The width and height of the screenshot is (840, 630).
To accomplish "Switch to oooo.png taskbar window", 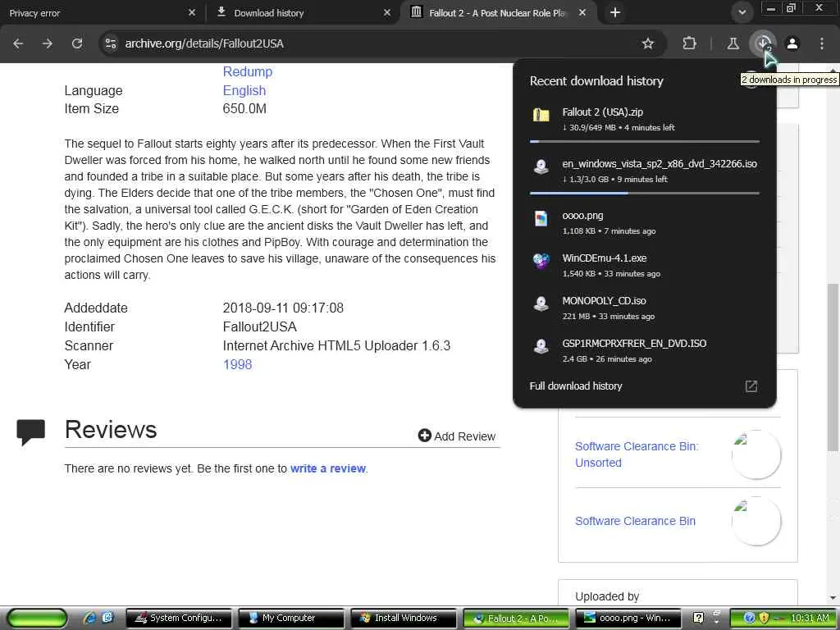I will pyautogui.click(x=628, y=618).
